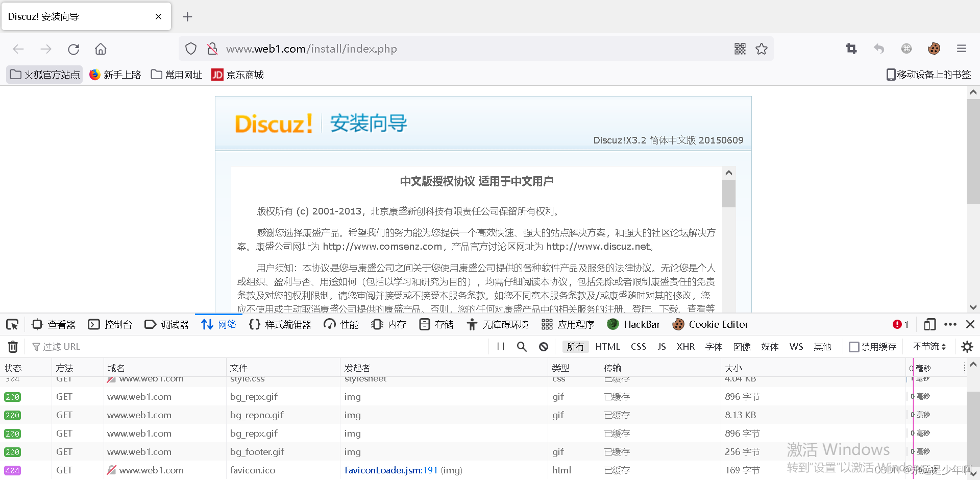Pause network recording
The height and width of the screenshot is (480, 980).
tap(501, 347)
